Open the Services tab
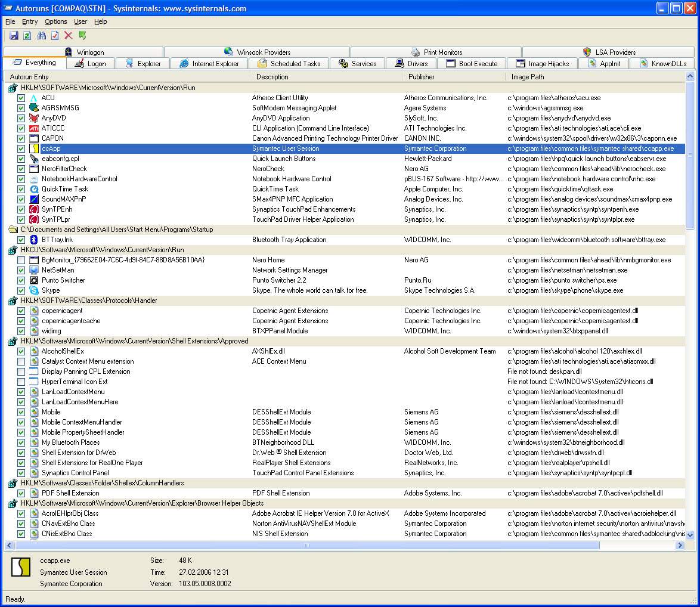Image resolution: width=700 pixels, height=607 pixels. (x=357, y=63)
